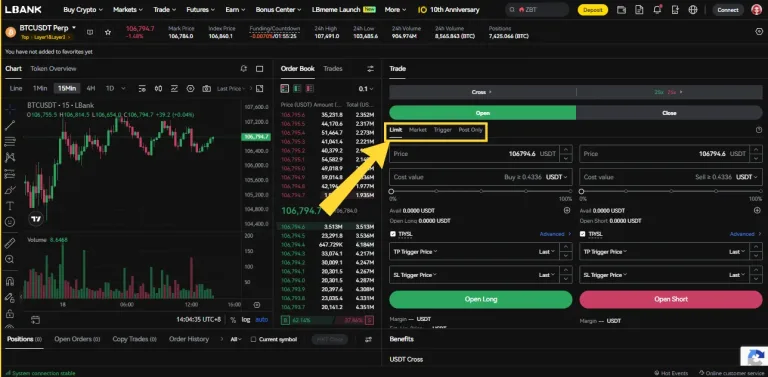Toggle the chart layout square icon
The width and height of the screenshot is (768, 377).
coord(260,69)
